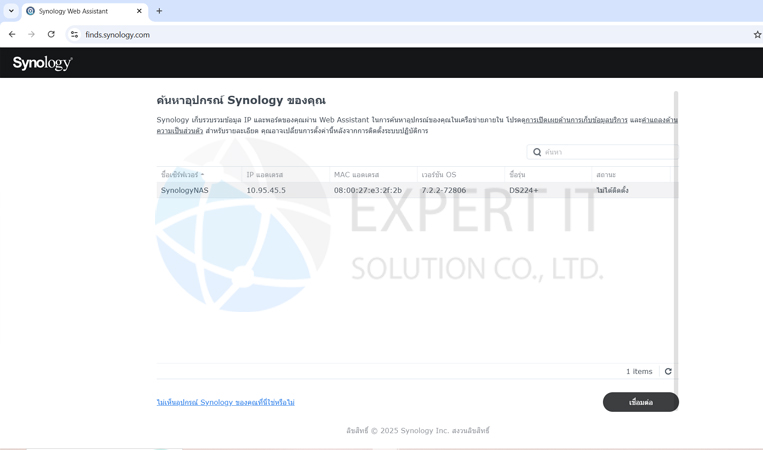Bookmark this page with star icon

757,35
